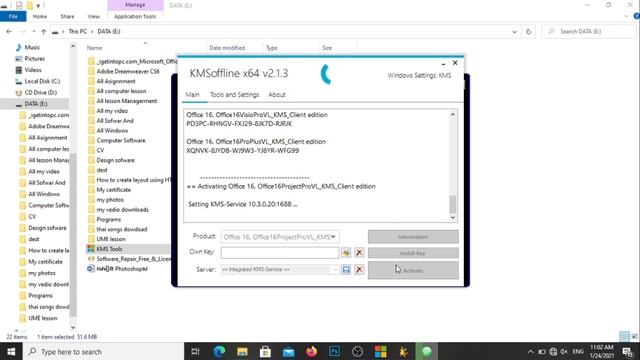Open the View ribbon tab in Explorer

[93, 16]
